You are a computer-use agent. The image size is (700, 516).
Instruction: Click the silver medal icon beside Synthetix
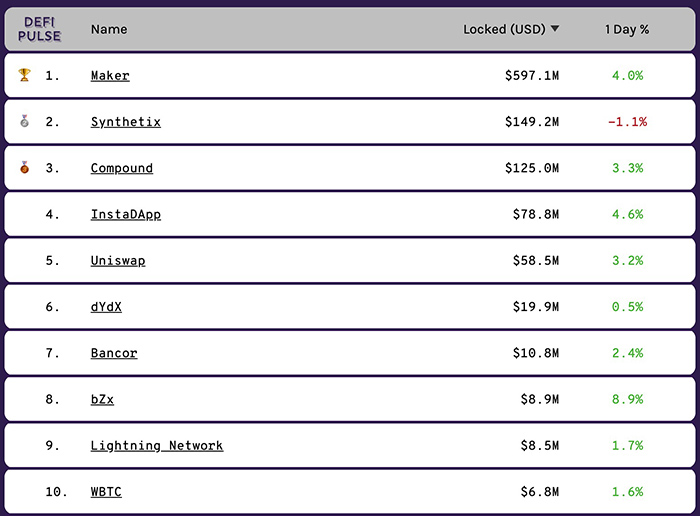click(25, 122)
